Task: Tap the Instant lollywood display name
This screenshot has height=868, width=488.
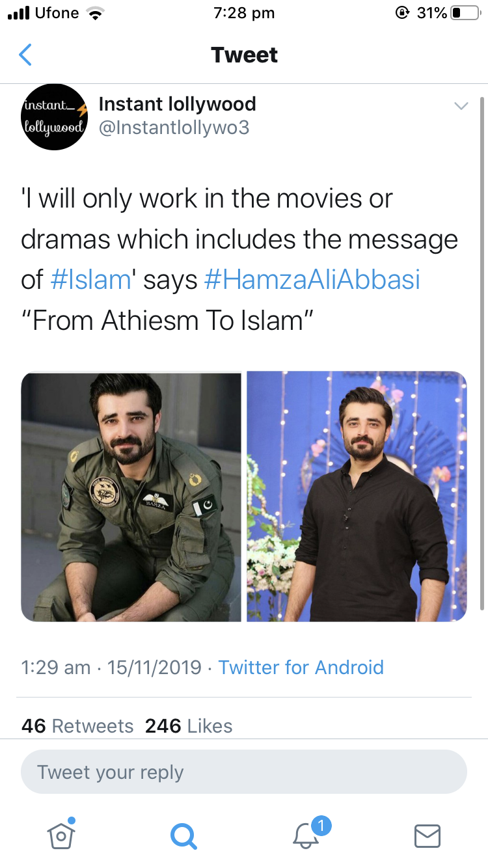Action: 177,103
